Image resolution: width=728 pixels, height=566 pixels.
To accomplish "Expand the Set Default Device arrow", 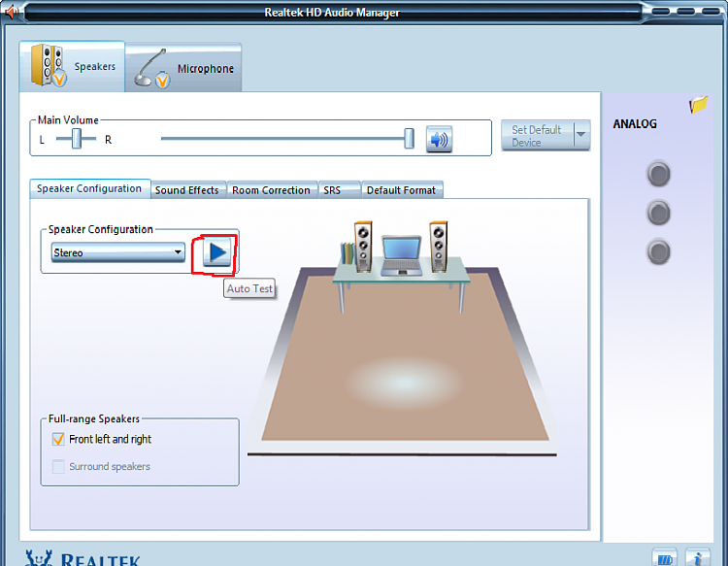I will coord(581,135).
